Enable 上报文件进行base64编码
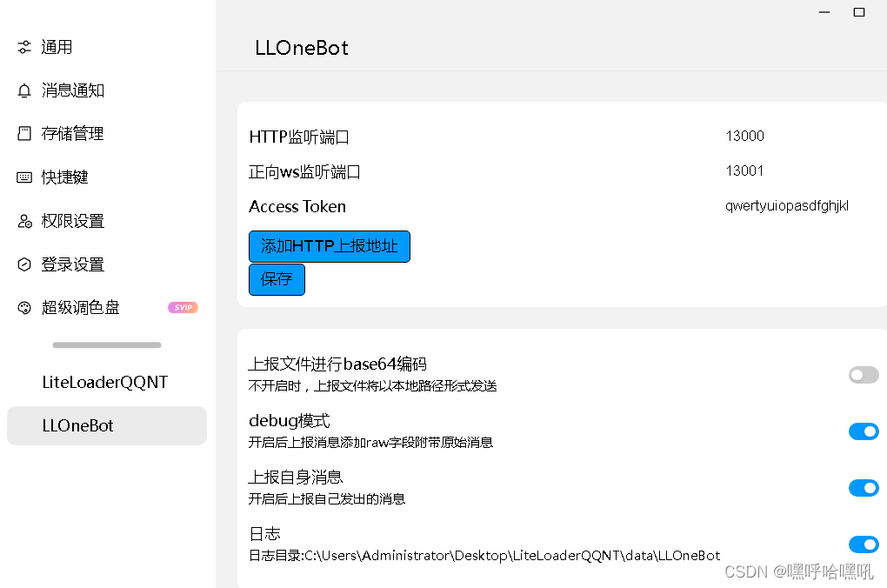Screen dimensions: 887x588 pyautogui.click(x=864, y=375)
